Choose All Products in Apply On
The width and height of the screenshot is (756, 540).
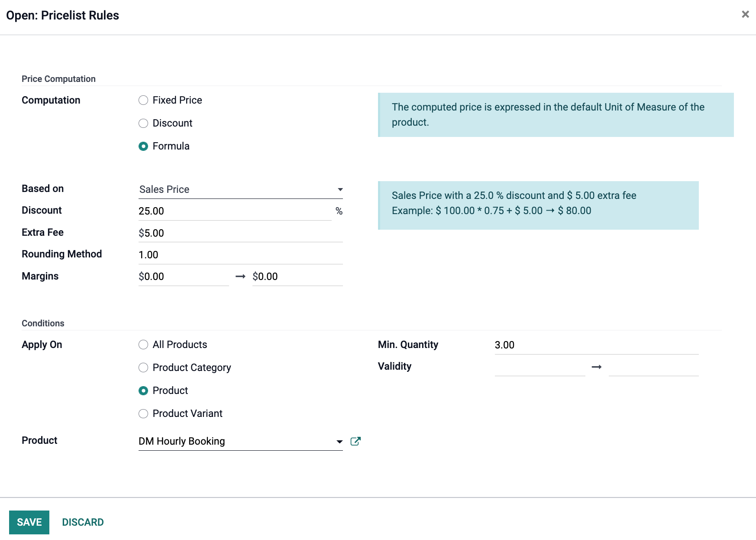[x=143, y=345]
